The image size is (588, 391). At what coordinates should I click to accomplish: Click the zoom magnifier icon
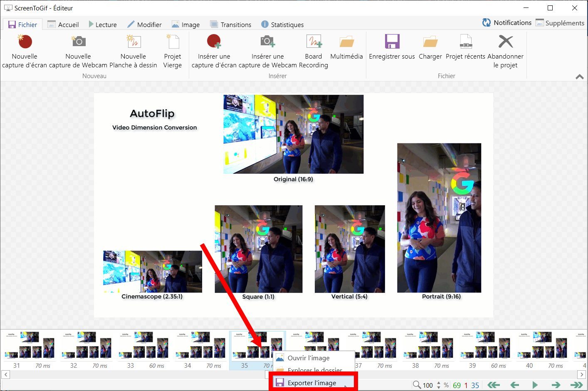(417, 385)
